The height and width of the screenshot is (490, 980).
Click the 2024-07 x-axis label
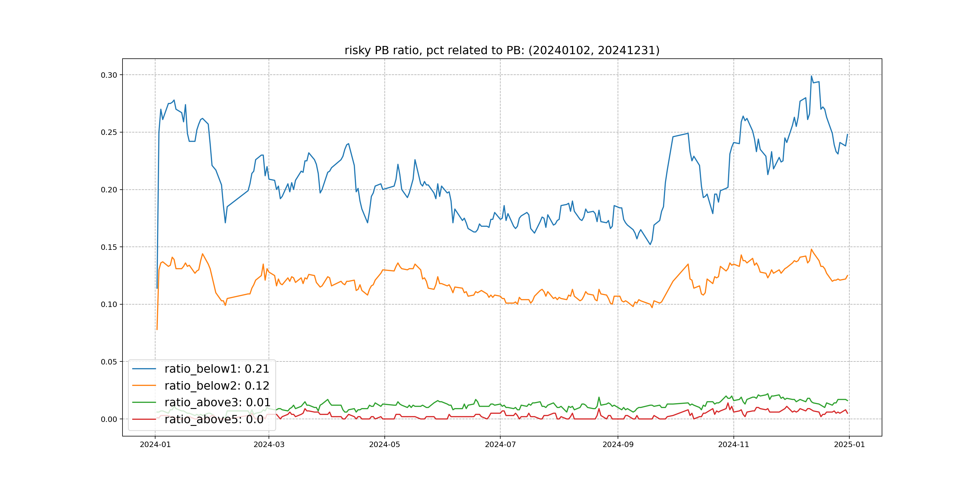coord(500,445)
